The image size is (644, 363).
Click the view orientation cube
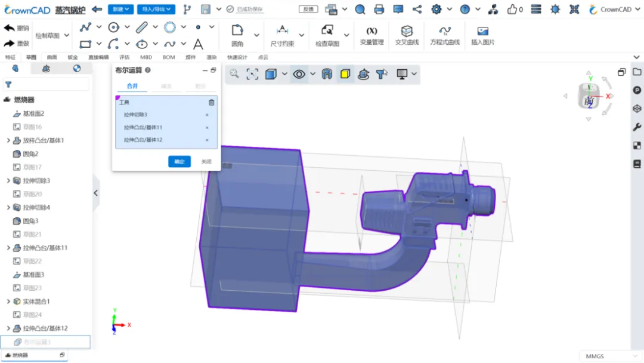point(589,96)
